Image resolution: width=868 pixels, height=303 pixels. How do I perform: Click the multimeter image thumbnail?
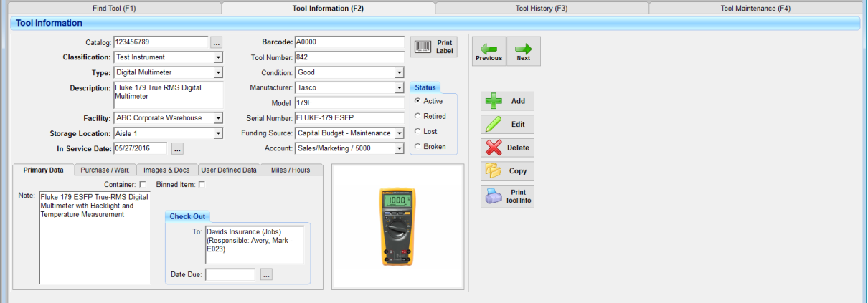[397, 227]
